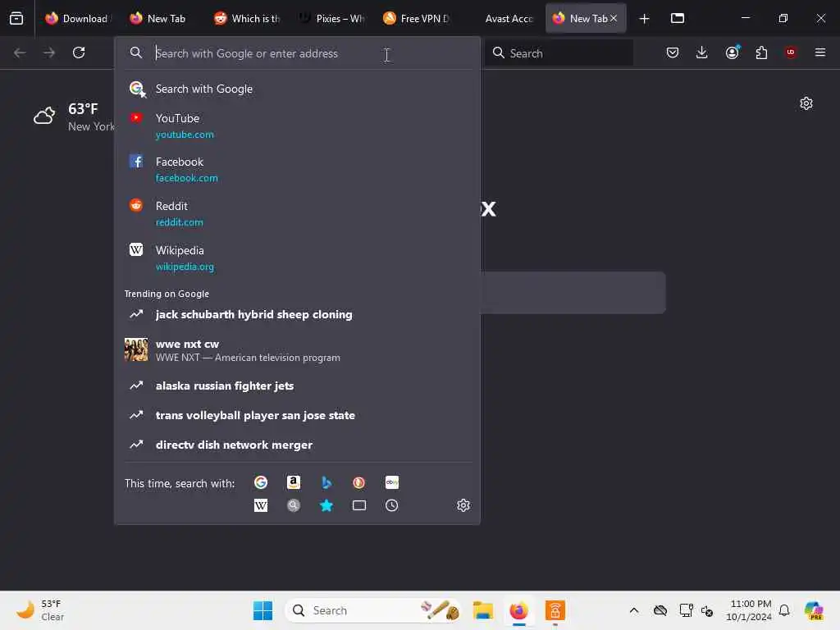The height and width of the screenshot is (630, 840).
Task: Close the active New Tab
Action: [x=614, y=18]
